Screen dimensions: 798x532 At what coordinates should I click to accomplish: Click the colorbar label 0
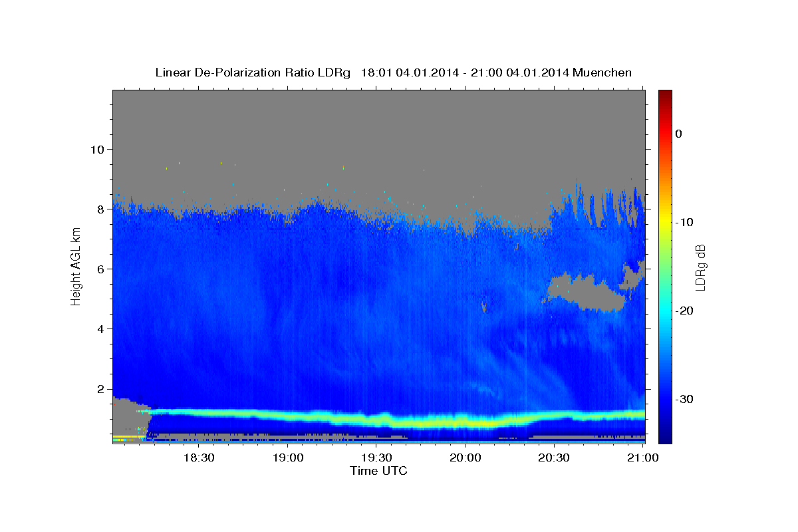[x=679, y=134]
